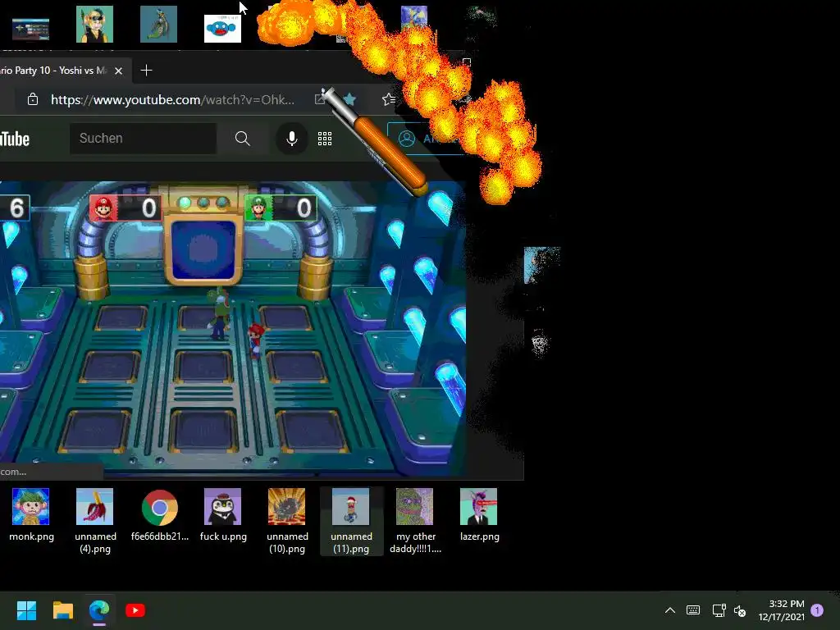840x630 pixels.
Task: Open the notification badge showing 1
Action: tap(817, 610)
